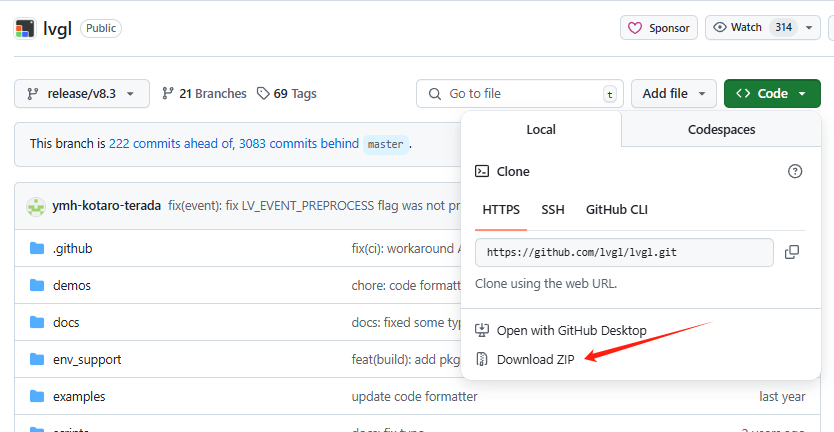Open the examples folder

tap(79, 396)
